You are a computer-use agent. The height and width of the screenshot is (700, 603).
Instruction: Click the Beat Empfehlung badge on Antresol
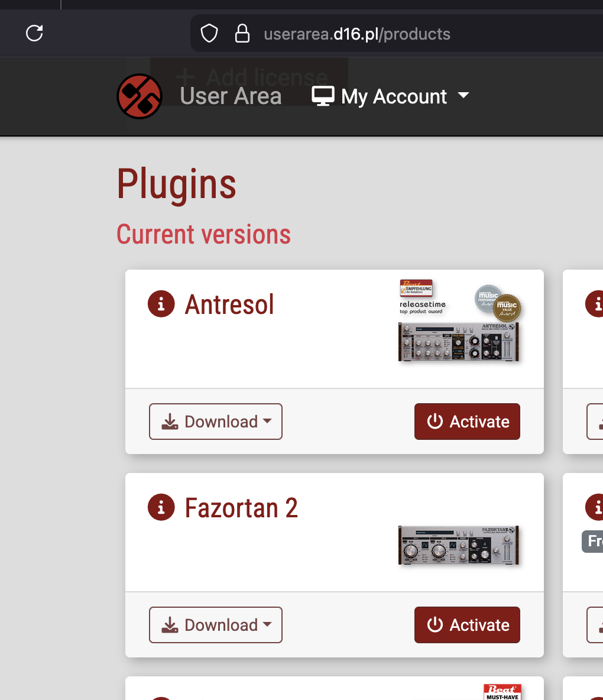(416, 288)
